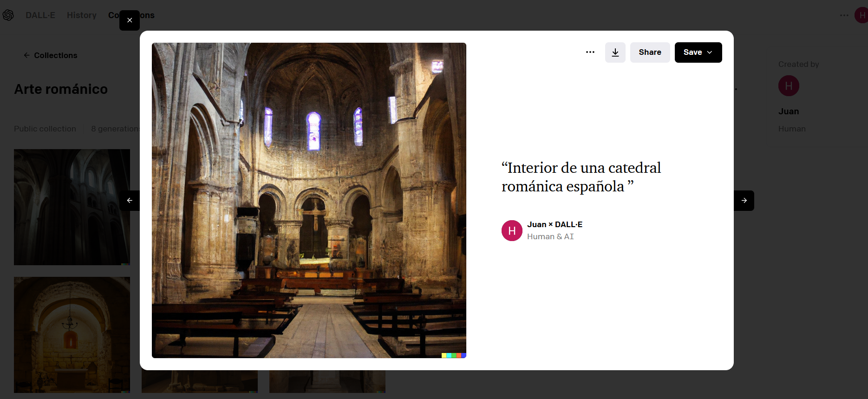Click the H avatar next to Juan × DALL·E

pos(512,231)
